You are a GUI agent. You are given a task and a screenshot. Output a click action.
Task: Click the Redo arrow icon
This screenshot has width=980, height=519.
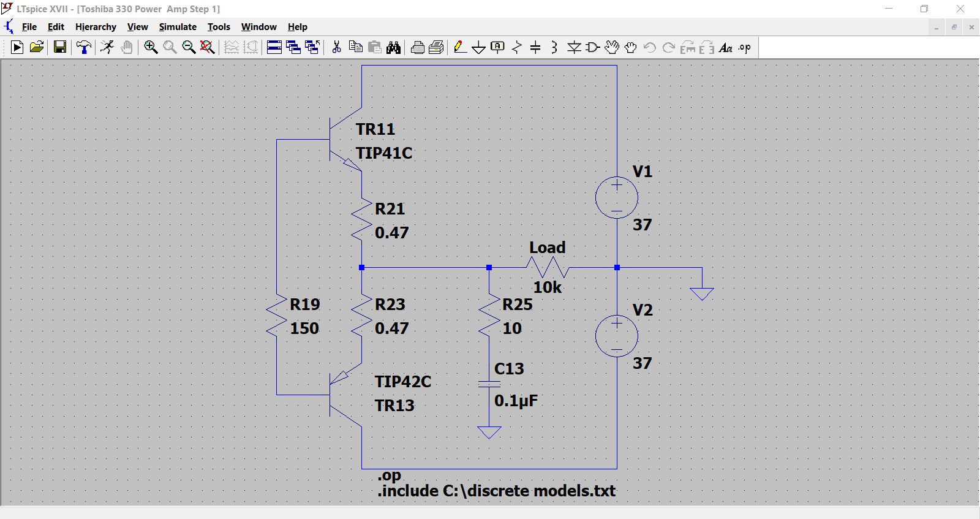[x=669, y=47]
